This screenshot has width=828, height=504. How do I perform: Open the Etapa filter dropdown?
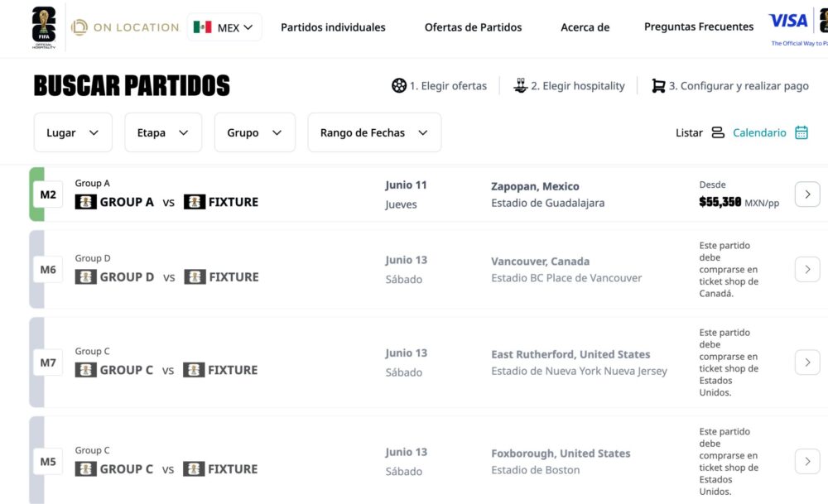click(x=163, y=132)
